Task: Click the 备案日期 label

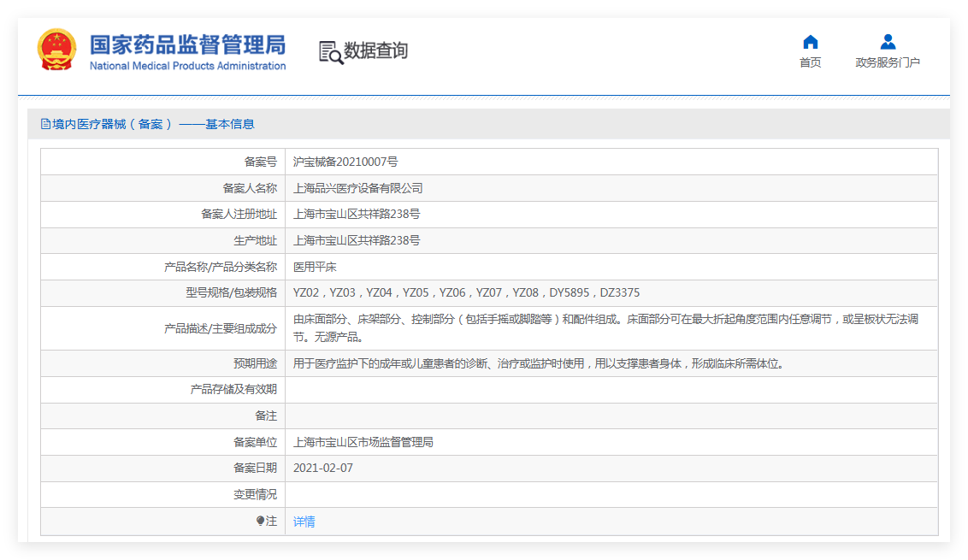Action: pyautogui.click(x=255, y=468)
